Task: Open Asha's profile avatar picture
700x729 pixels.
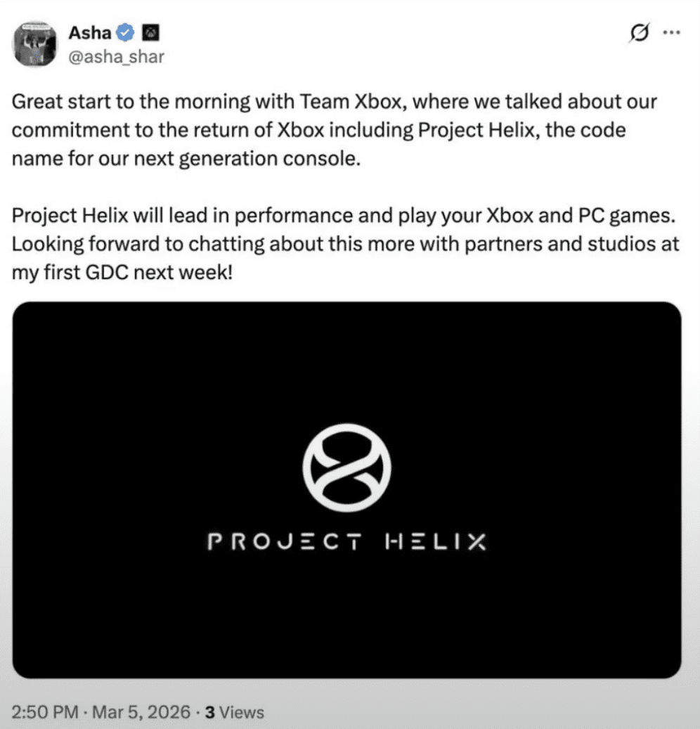Action: (x=34, y=45)
